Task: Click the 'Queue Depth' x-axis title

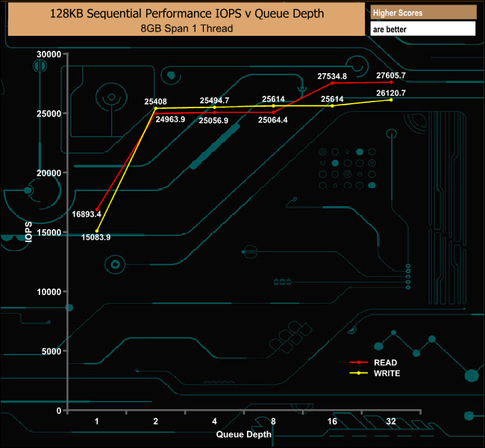Action: [x=244, y=435]
